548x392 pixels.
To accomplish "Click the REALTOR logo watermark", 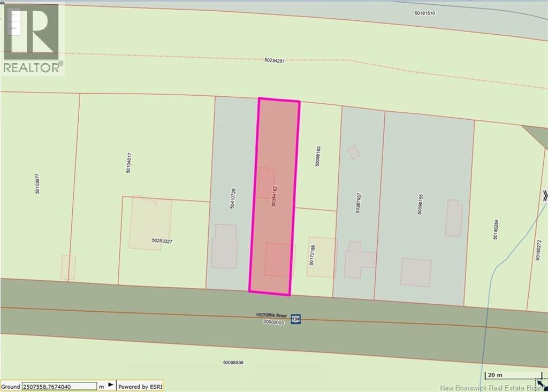I will [x=33, y=39].
